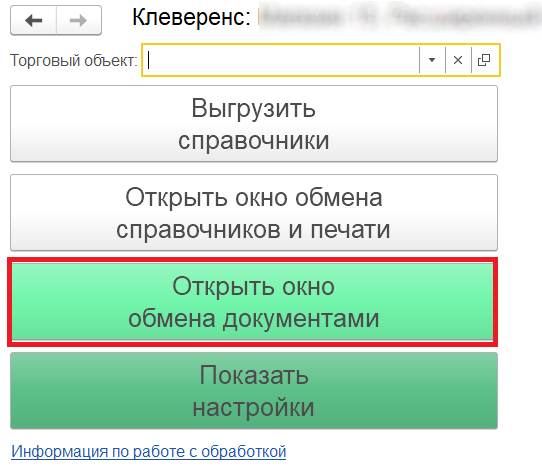Open окно обмена справочников и печати
The height and width of the screenshot is (473, 542).
[254, 213]
